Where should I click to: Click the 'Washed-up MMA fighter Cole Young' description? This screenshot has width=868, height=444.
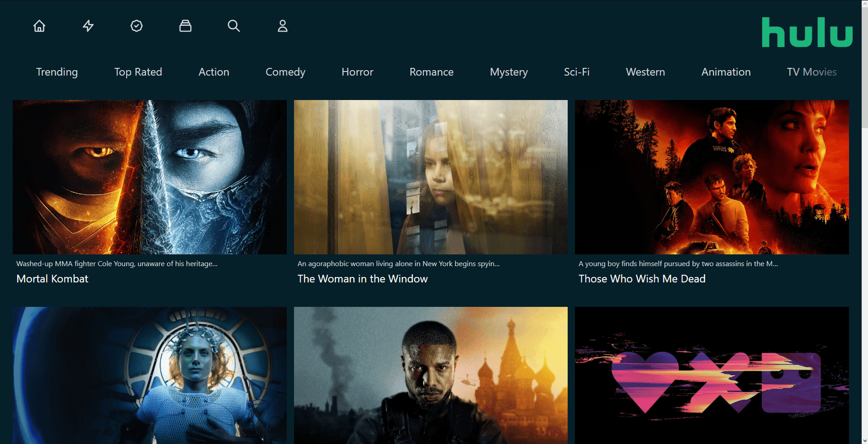click(117, 263)
